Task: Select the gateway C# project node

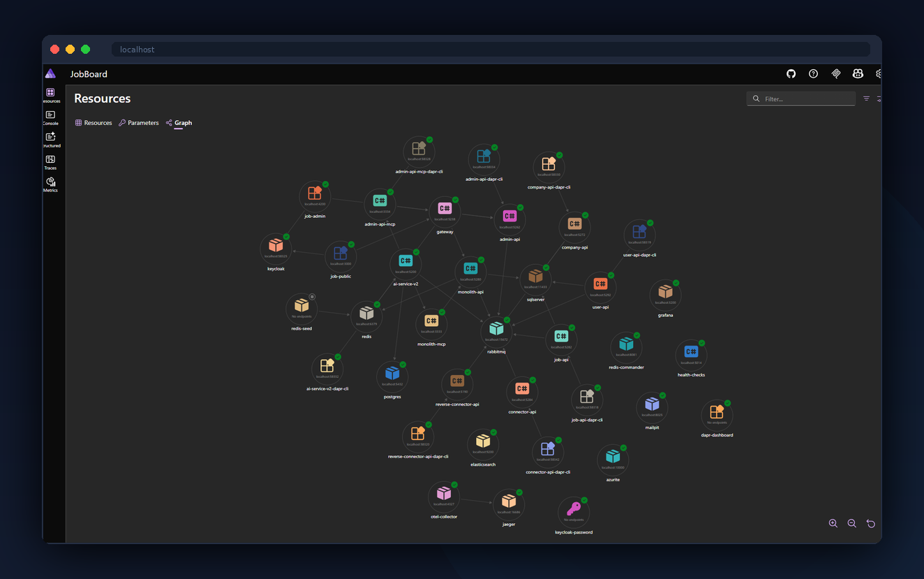Action: click(x=445, y=209)
